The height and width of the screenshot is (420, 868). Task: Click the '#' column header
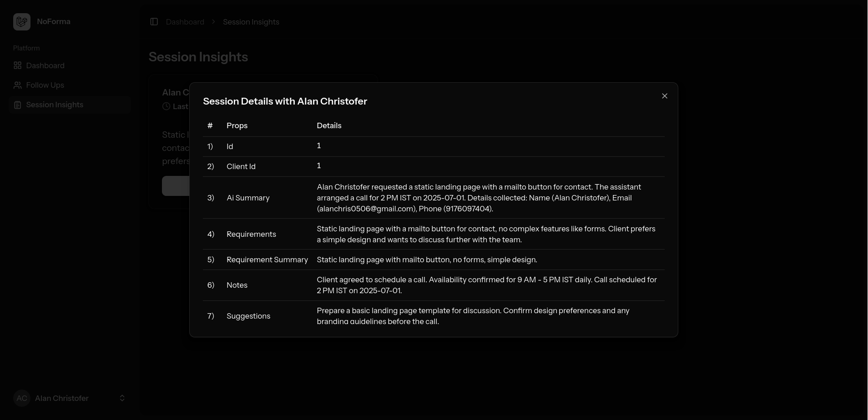point(210,125)
